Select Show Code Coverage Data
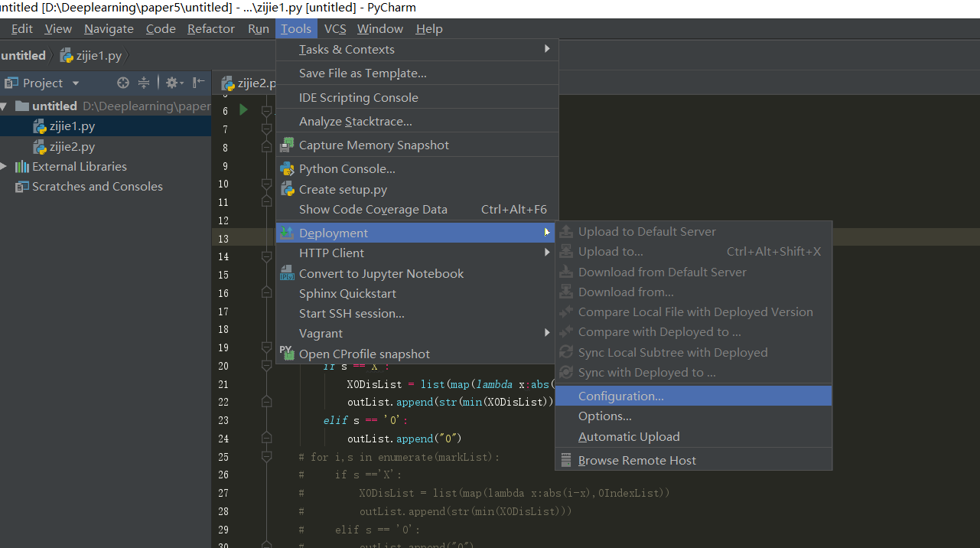Image resolution: width=980 pixels, height=548 pixels. click(x=417, y=209)
